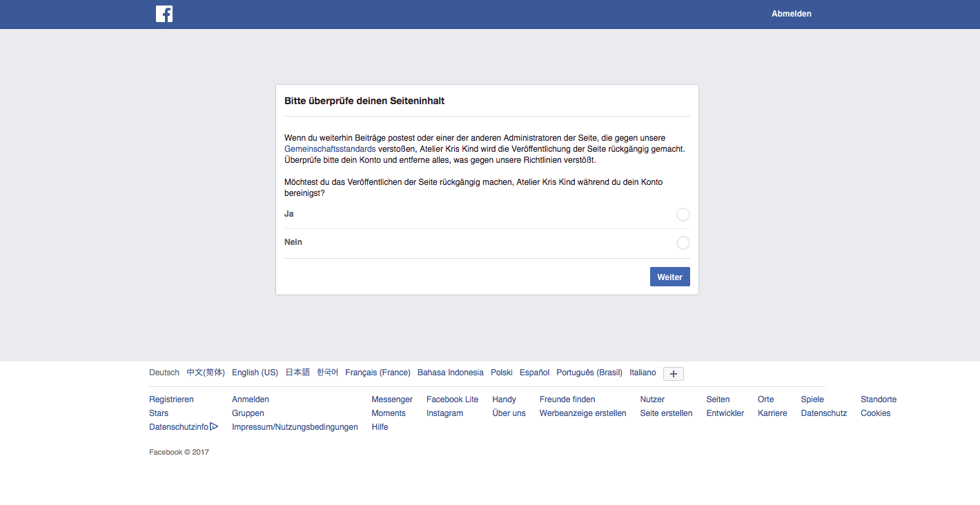Open the Spiele footer link

click(x=812, y=399)
